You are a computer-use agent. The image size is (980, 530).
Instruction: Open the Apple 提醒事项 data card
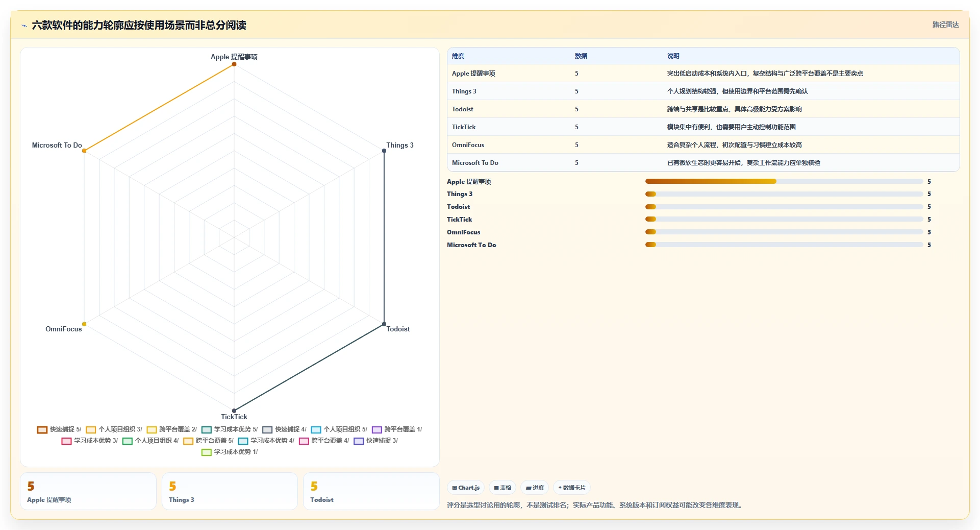coord(88,491)
